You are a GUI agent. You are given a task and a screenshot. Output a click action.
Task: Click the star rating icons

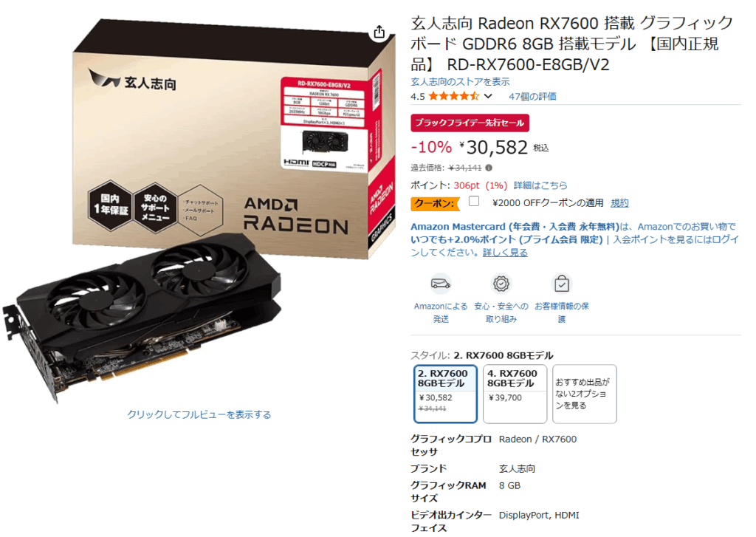pos(454,96)
